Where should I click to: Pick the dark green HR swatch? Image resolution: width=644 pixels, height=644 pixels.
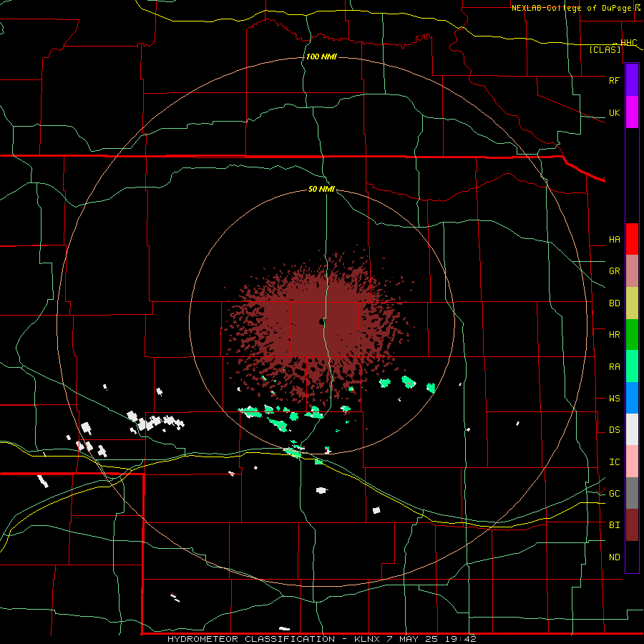click(x=632, y=334)
